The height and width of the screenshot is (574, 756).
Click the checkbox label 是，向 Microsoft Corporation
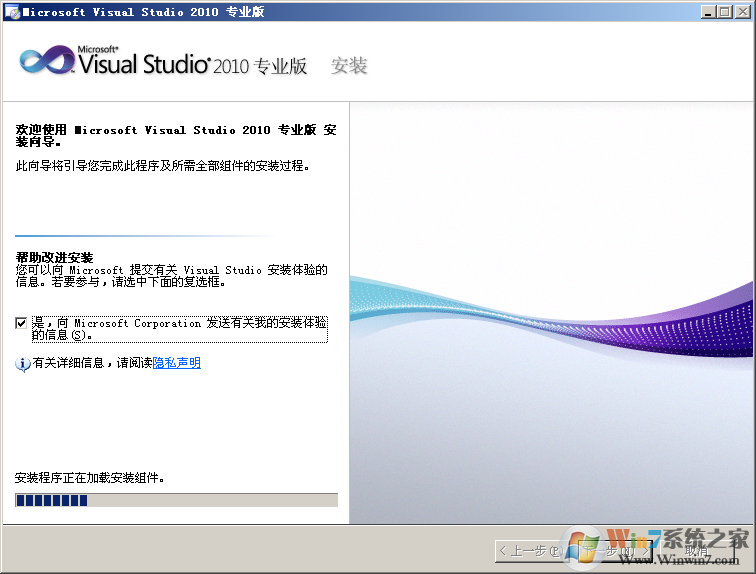[x=180, y=329]
